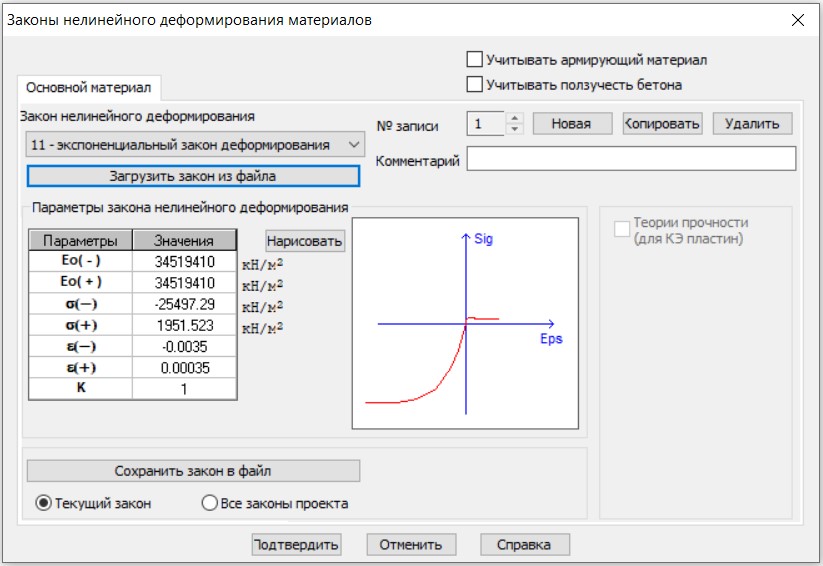Click 'Сохранить закон в файл' button

[x=192, y=471]
